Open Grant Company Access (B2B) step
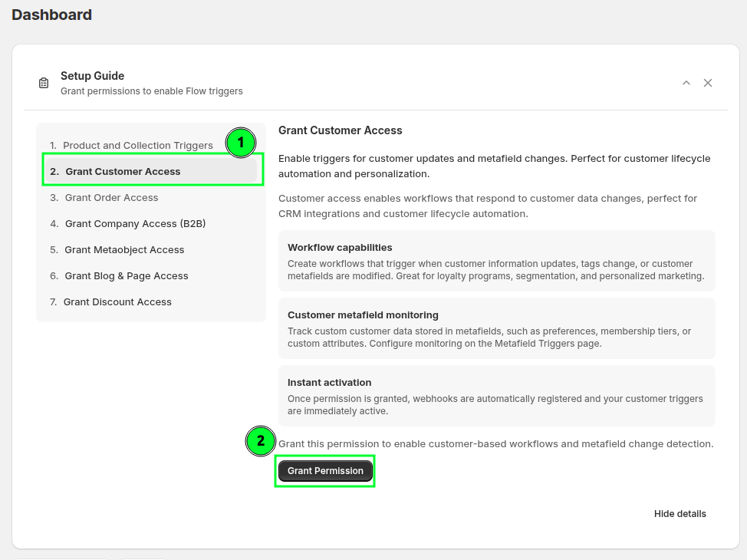The width and height of the screenshot is (747, 560). coord(135,224)
